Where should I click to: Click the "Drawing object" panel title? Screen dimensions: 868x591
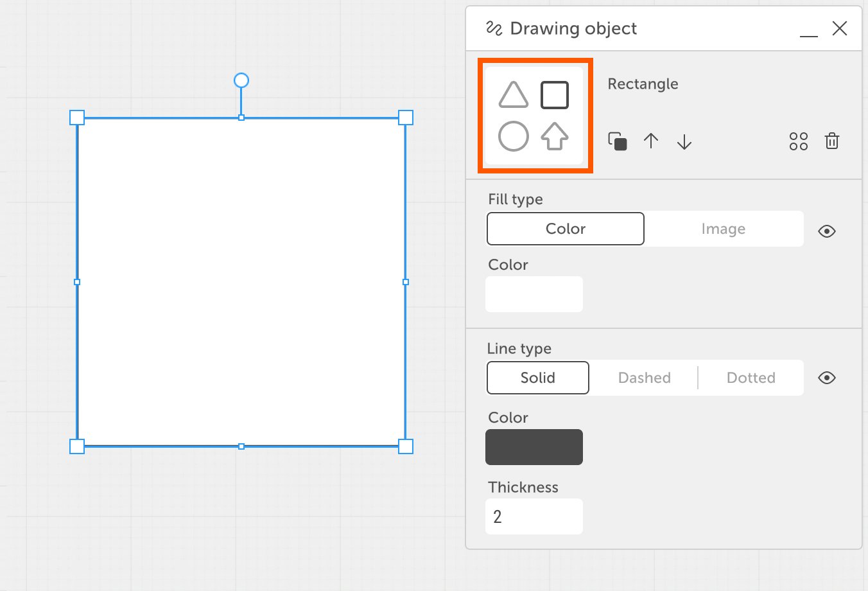pos(573,29)
